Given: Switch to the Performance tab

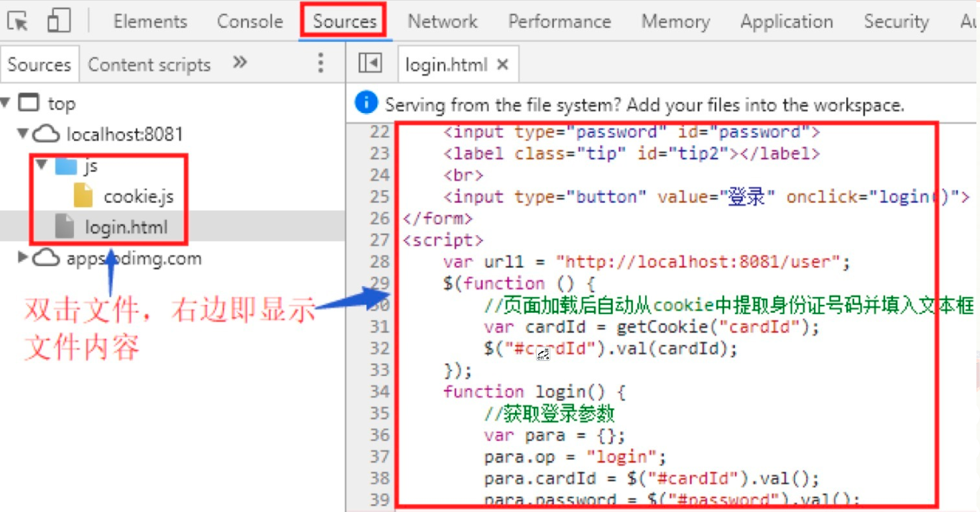Looking at the screenshot, I should 560,22.
